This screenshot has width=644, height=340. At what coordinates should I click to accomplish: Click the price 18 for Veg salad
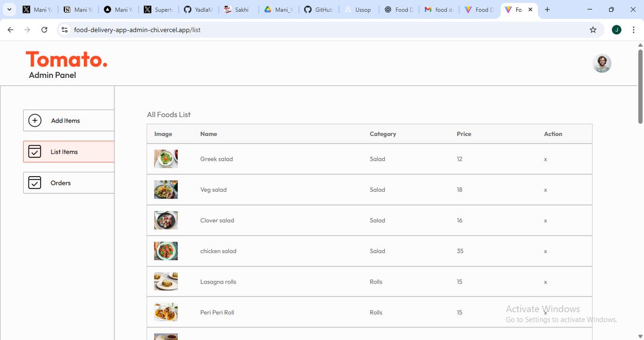click(459, 190)
